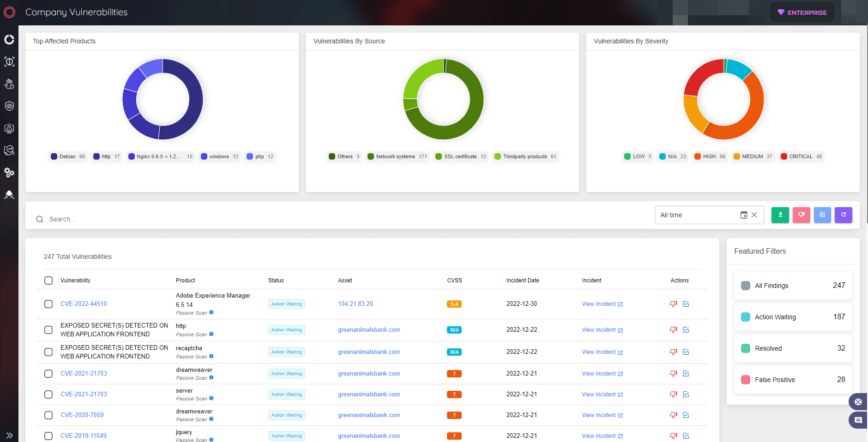
Task: Open the gears settings sidebar icon
Action: click(x=9, y=173)
